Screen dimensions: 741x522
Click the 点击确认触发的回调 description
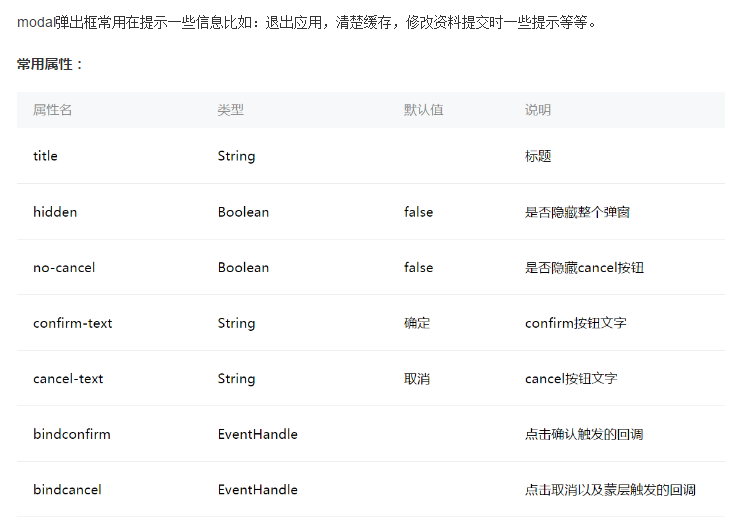click(x=584, y=434)
